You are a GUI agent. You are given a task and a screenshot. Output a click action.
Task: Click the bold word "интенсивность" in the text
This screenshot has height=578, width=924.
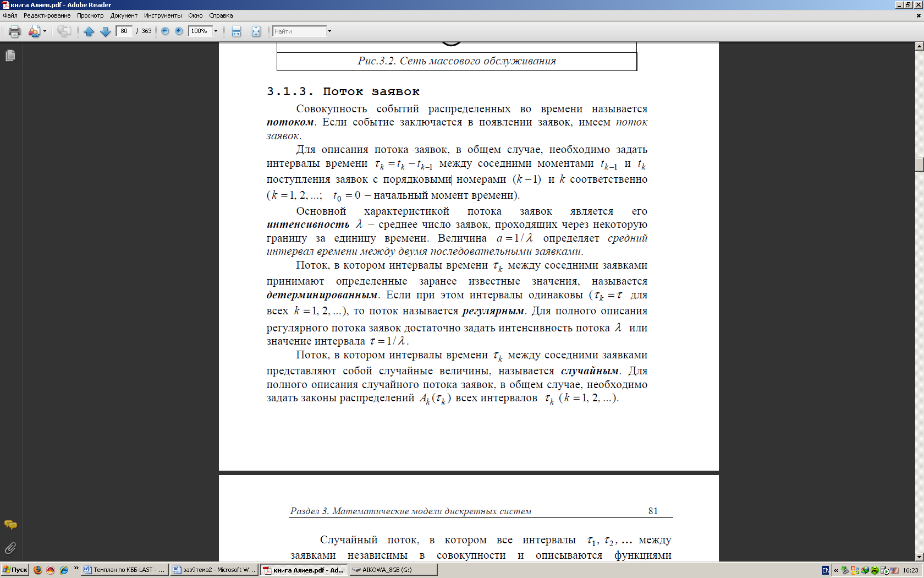[x=308, y=224]
